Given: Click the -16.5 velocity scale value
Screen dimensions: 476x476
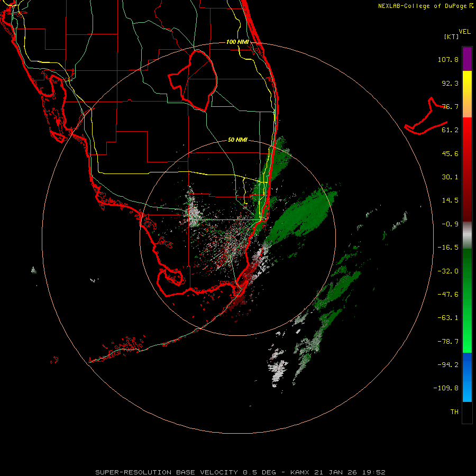Looking at the screenshot, I should [x=448, y=248].
